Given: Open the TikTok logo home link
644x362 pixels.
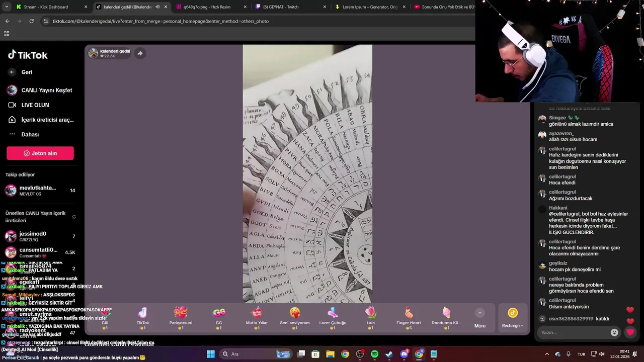Looking at the screenshot, I should [x=28, y=55].
